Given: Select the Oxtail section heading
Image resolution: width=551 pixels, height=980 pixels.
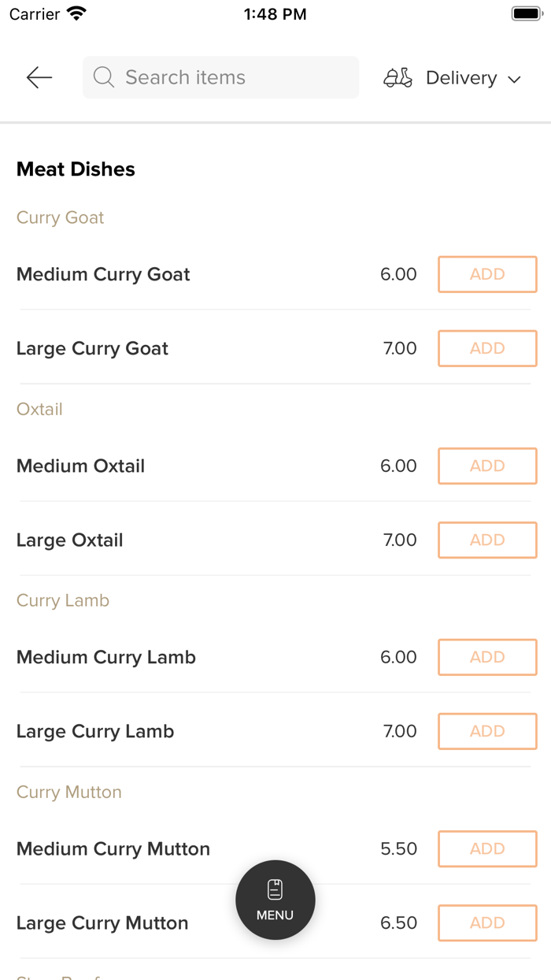Looking at the screenshot, I should click(39, 409).
